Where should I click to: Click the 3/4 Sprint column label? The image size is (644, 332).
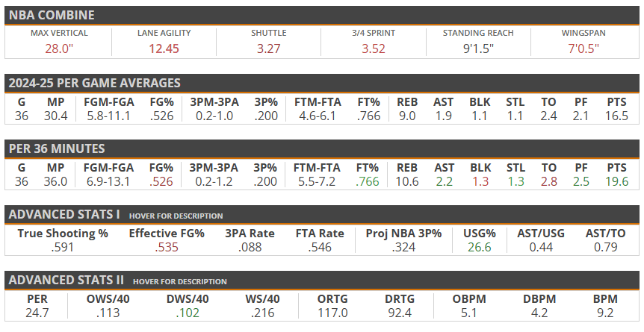pos(374,34)
